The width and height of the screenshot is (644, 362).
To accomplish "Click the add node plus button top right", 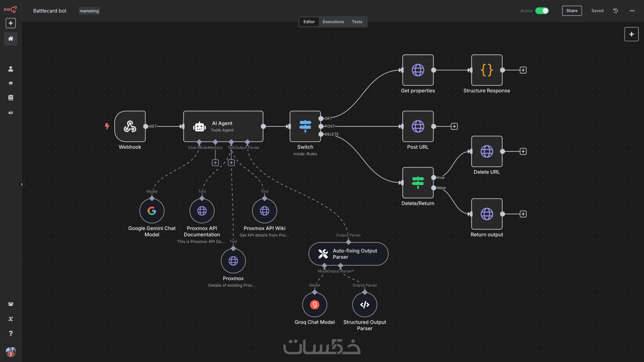I will [631, 34].
